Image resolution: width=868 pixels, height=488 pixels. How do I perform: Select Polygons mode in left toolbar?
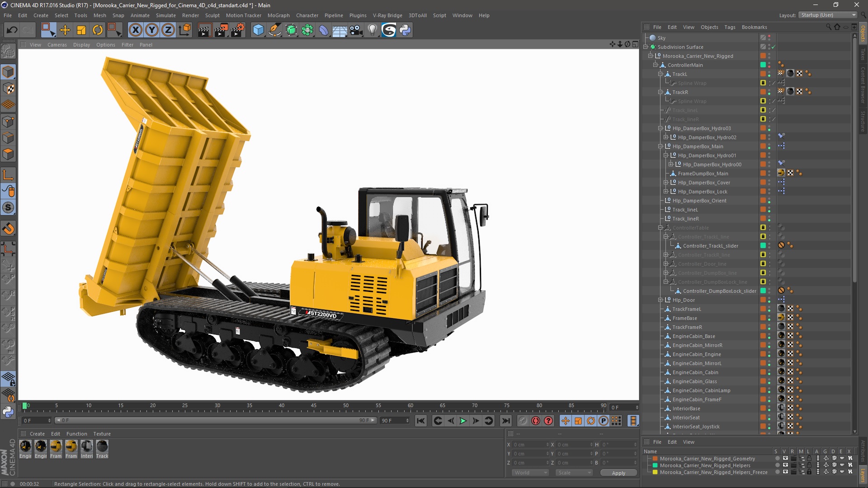[8, 154]
